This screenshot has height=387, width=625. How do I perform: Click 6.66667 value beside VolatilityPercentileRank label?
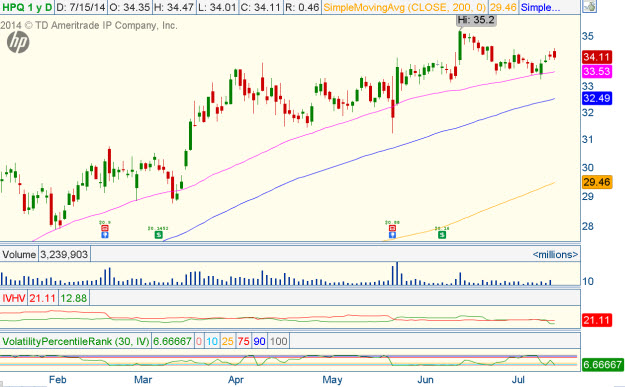click(173, 342)
